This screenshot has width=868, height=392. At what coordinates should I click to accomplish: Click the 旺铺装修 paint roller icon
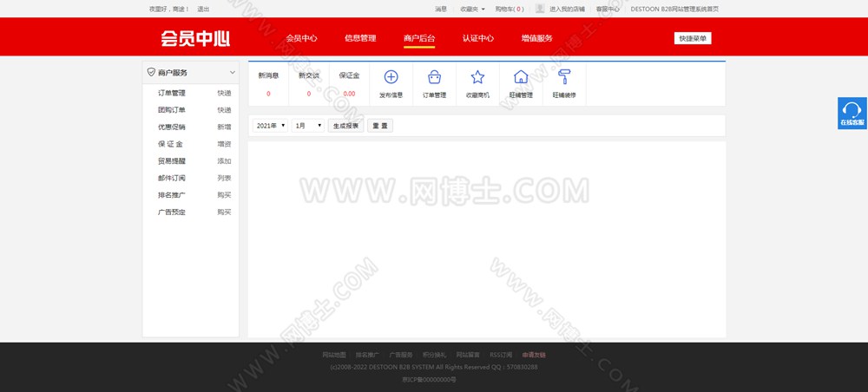tap(564, 77)
